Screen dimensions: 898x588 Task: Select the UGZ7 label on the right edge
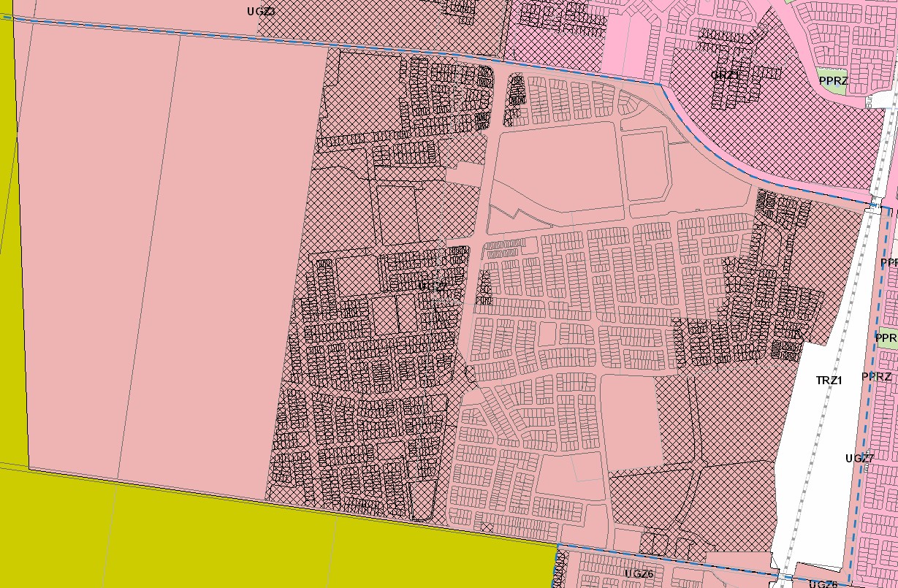pyautogui.click(x=859, y=459)
